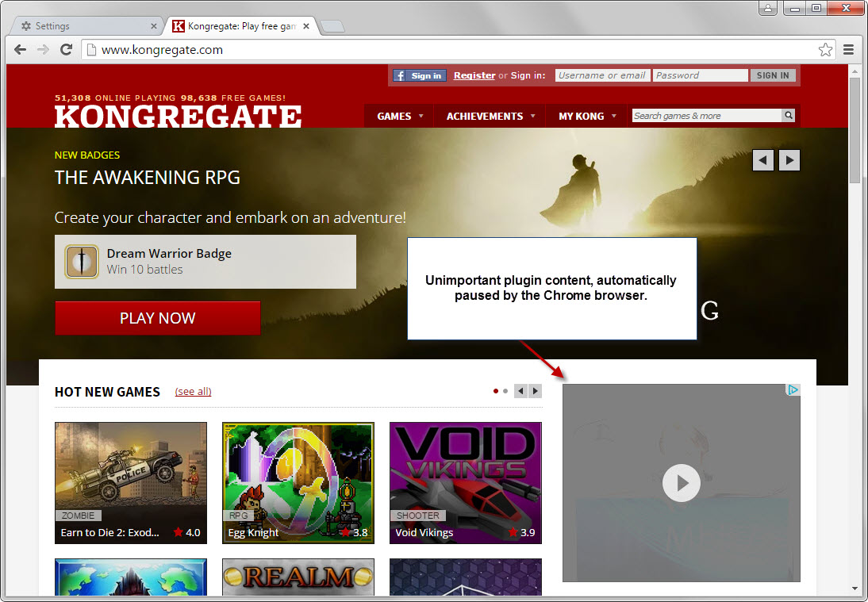This screenshot has height=602, width=868.
Task: Go to next Hot New Games page
Action: (535, 391)
